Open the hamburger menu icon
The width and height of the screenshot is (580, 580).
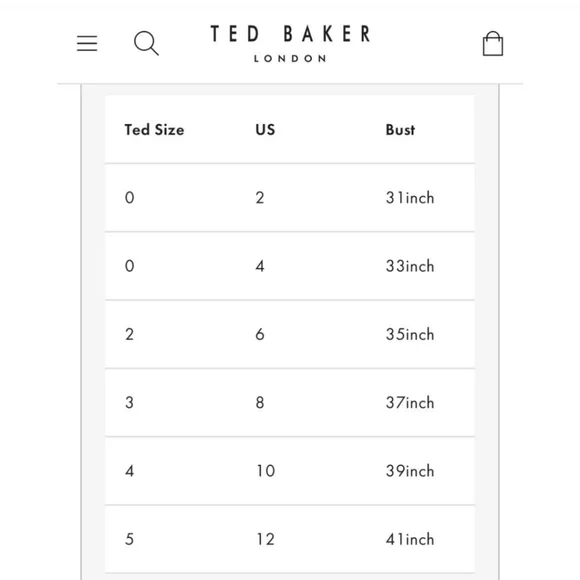87,43
